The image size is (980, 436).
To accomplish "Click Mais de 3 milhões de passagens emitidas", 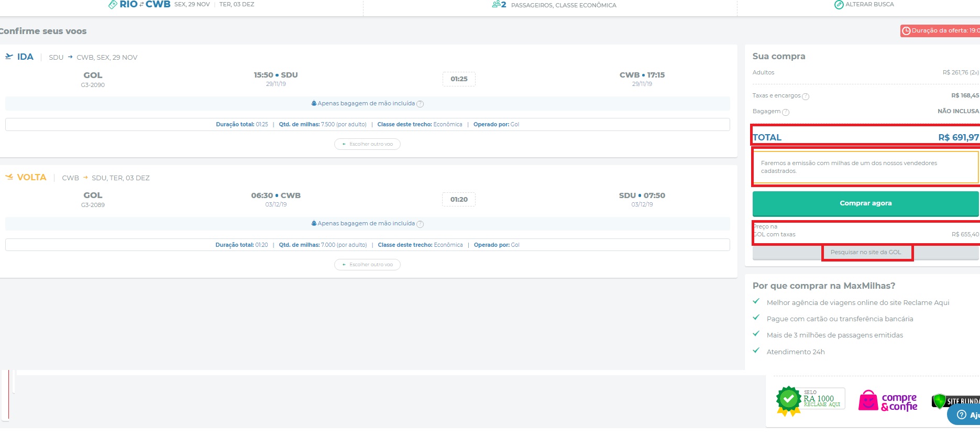I will (x=835, y=335).
